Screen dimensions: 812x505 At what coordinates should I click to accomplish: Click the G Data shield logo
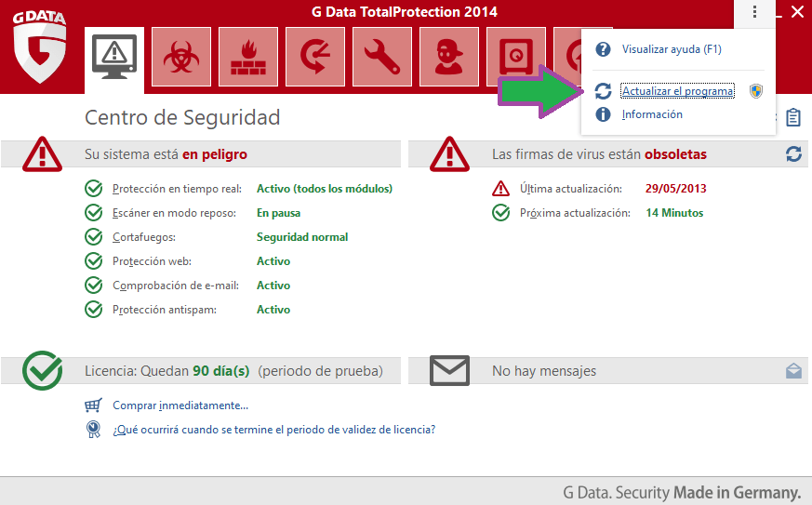[40, 47]
